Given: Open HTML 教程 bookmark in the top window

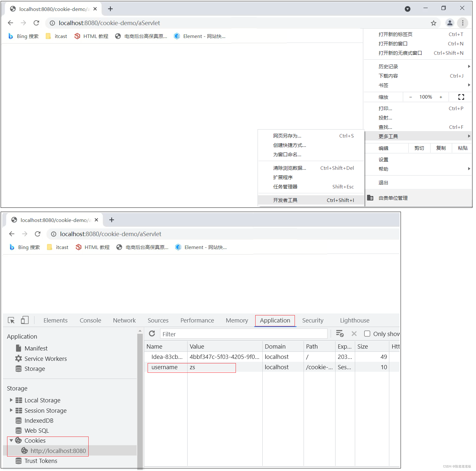Looking at the screenshot, I should click(92, 36).
